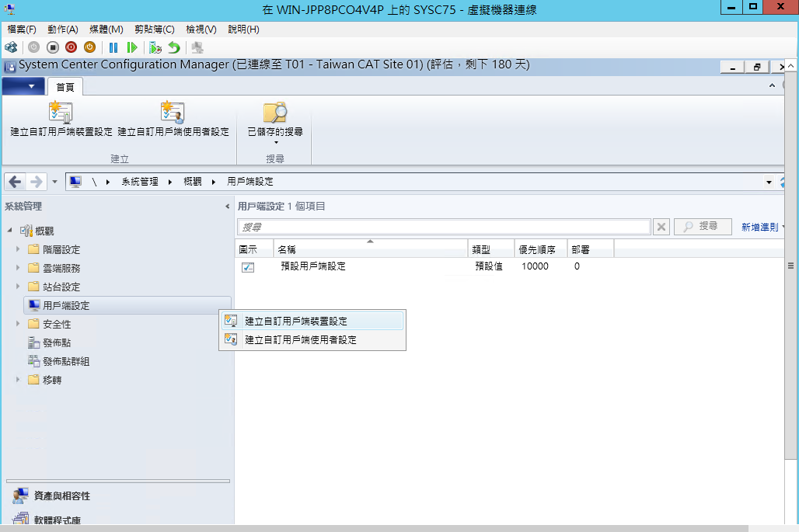Screen dimensions: 799x532
Task: Click the 10000 priority value
Action: (x=535, y=266)
